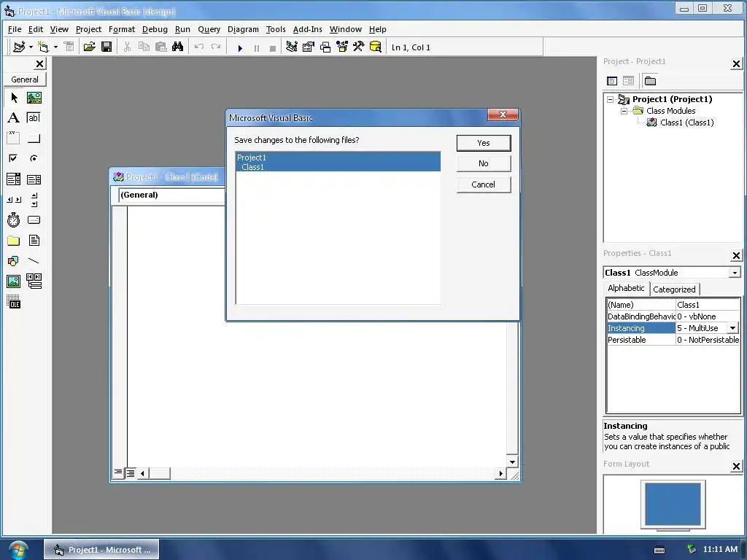Click the View Object icon in Project panel
Screen dimensions: 747x560
[x=628, y=81]
